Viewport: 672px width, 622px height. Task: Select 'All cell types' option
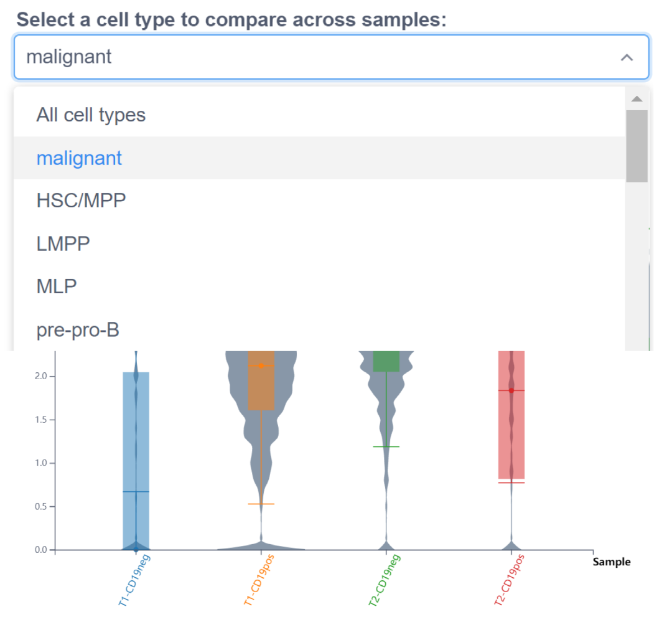(91, 115)
